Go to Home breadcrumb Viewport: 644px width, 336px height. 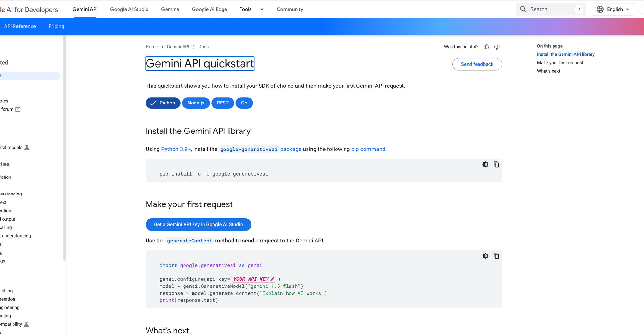click(152, 47)
